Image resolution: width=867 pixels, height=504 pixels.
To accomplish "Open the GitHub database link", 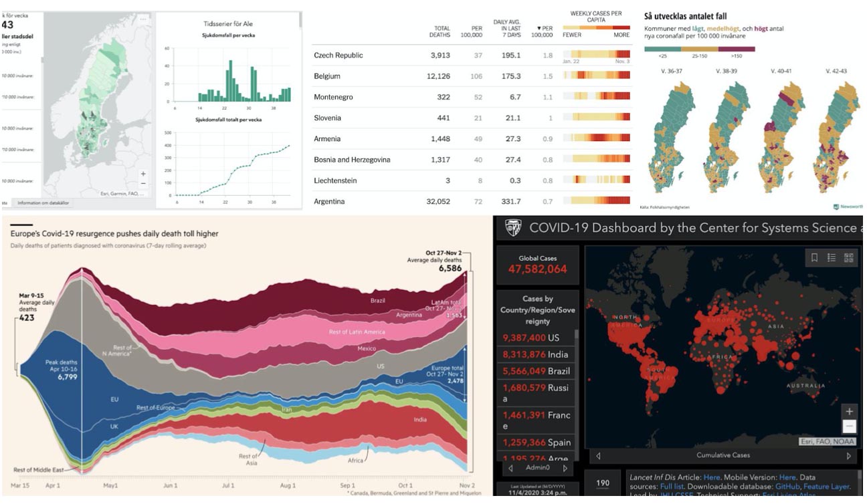I will [x=787, y=487].
